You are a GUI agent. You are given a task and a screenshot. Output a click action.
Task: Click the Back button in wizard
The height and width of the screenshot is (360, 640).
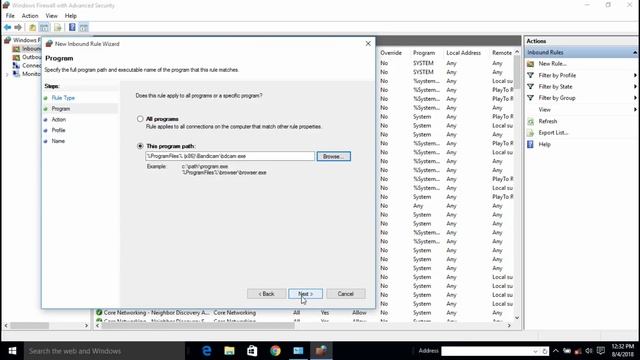click(266, 294)
